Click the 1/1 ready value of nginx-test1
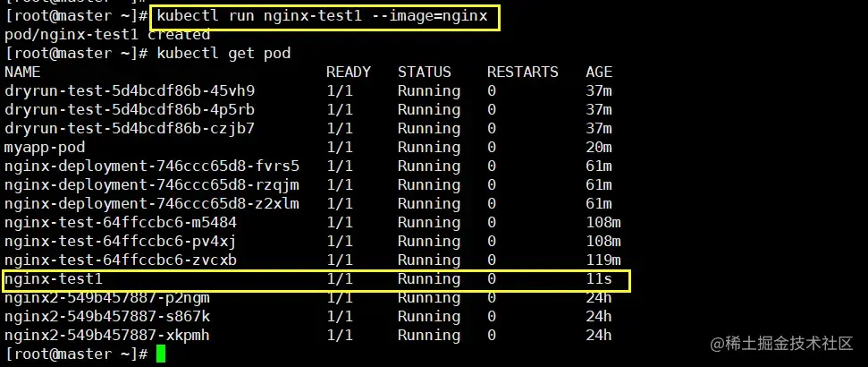This screenshot has height=367, width=868. tap(340, 279)
